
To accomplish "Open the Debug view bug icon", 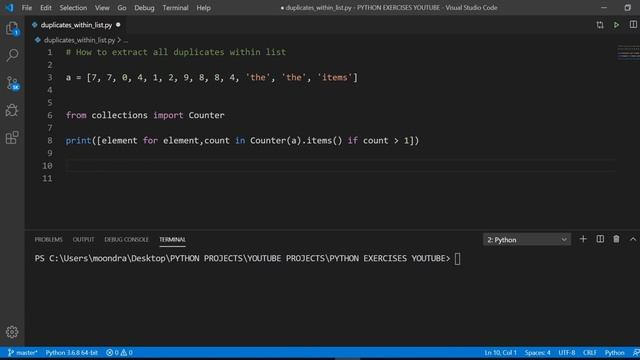I will tap(12, 110).
